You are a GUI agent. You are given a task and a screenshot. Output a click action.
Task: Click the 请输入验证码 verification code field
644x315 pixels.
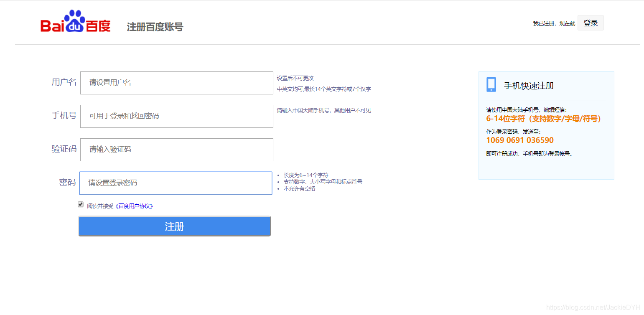pyautogui.click(x=177, y=150)
